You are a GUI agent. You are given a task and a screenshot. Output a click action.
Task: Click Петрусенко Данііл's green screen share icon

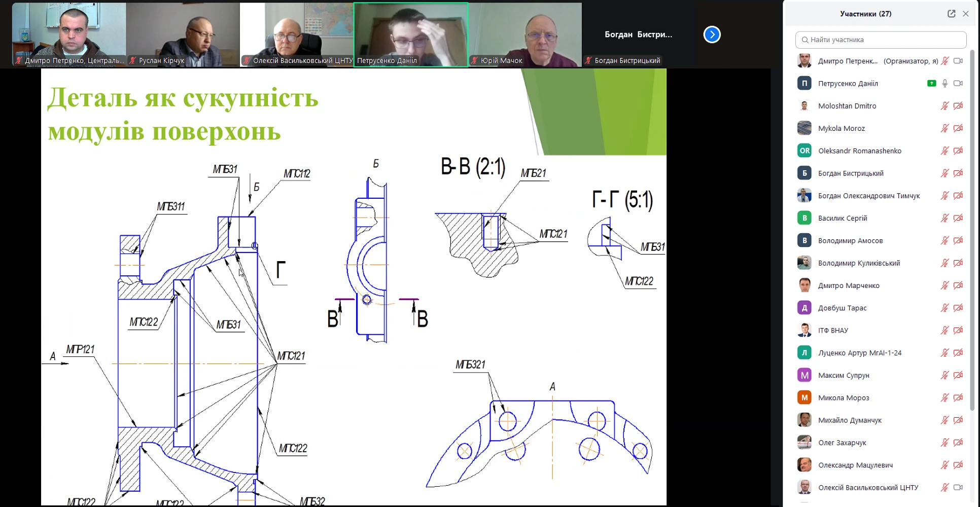[x=931, y=83]
